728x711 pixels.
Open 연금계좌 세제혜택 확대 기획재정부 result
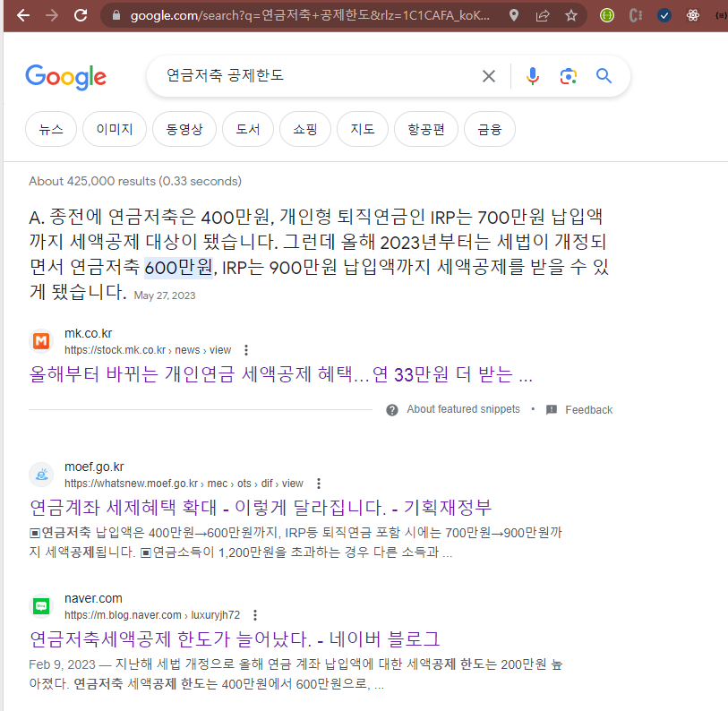click(x=261, y=508)
